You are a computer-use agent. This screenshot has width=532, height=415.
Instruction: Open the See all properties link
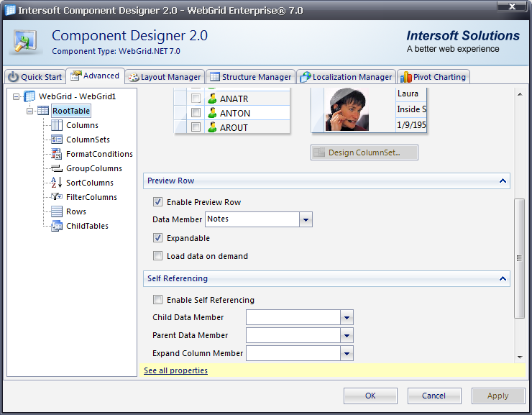pyautogui.click(x=175, y=370)
